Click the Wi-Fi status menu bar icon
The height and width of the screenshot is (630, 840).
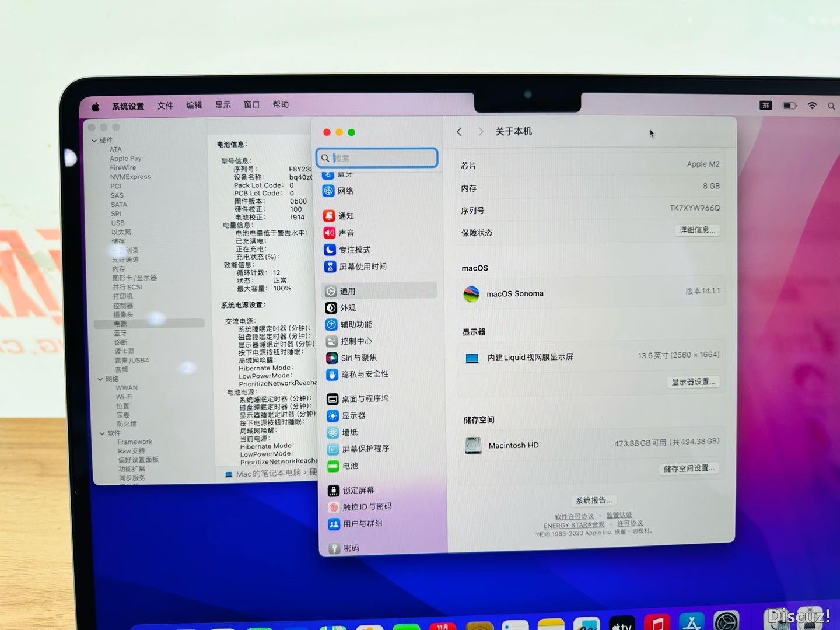tap(812, 106)
